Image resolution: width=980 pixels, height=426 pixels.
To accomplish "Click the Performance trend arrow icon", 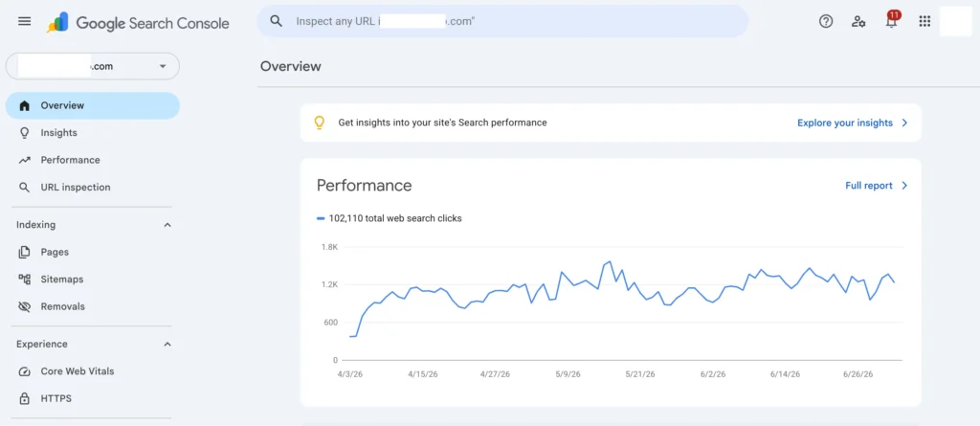I will pos(24,160).
